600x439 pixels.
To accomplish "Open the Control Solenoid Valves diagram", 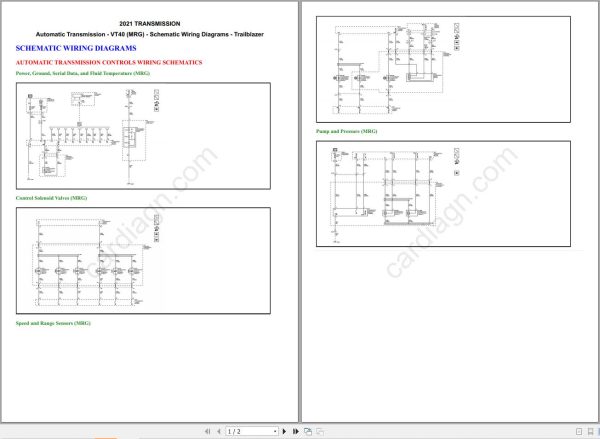I will [x=143, y=261].
